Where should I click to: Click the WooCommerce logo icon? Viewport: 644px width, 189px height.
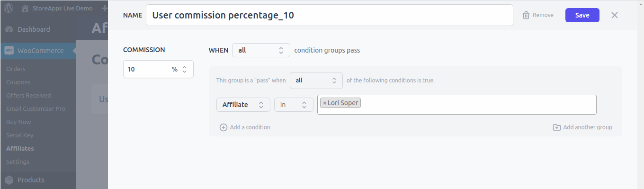point(9,51)
